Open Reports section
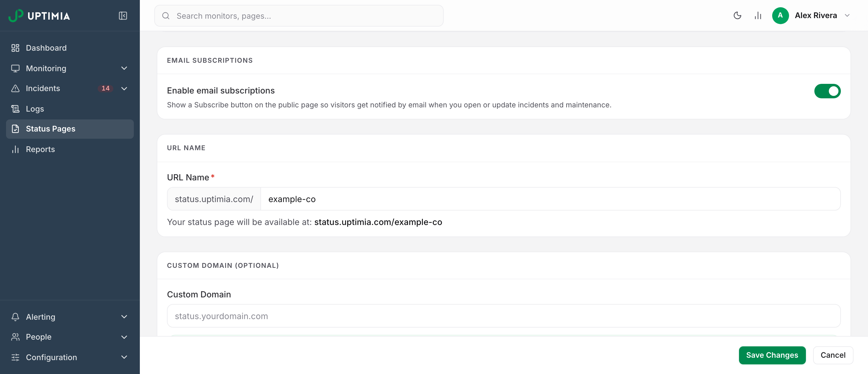 click(x=70, y=149)
